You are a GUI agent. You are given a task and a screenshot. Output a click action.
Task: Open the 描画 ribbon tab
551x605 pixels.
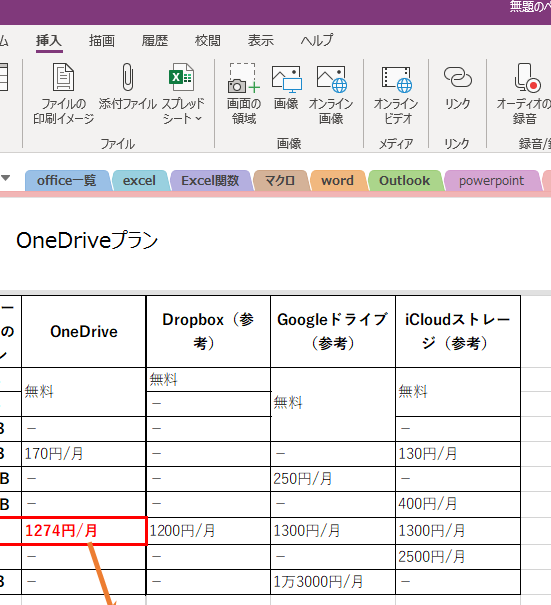tap(102, 41)
